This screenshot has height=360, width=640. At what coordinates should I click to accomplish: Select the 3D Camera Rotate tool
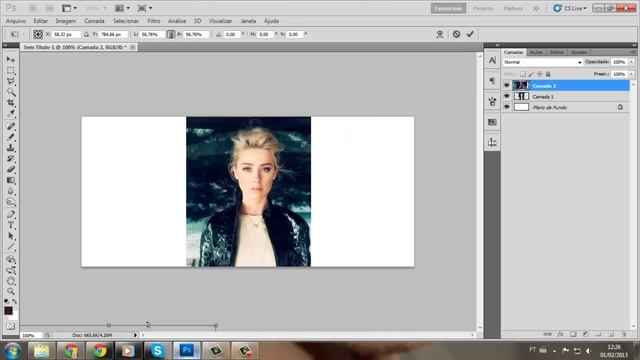coord(11,270)
